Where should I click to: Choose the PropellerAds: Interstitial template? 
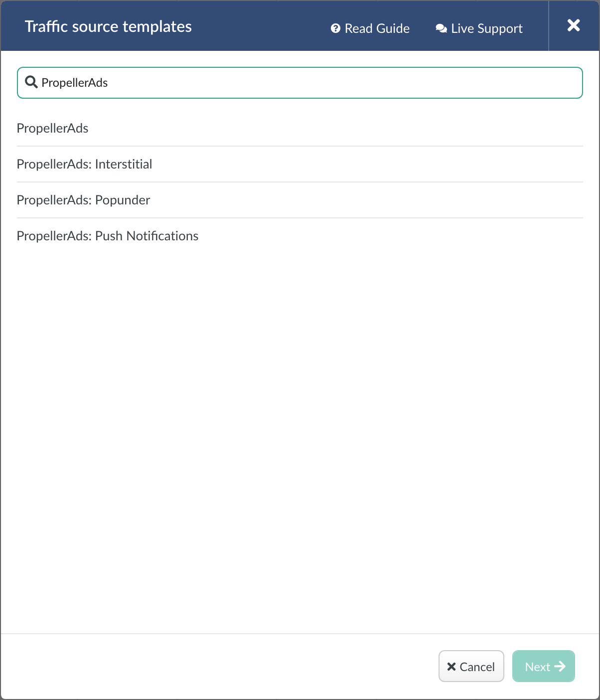click(x=300, y=164)
